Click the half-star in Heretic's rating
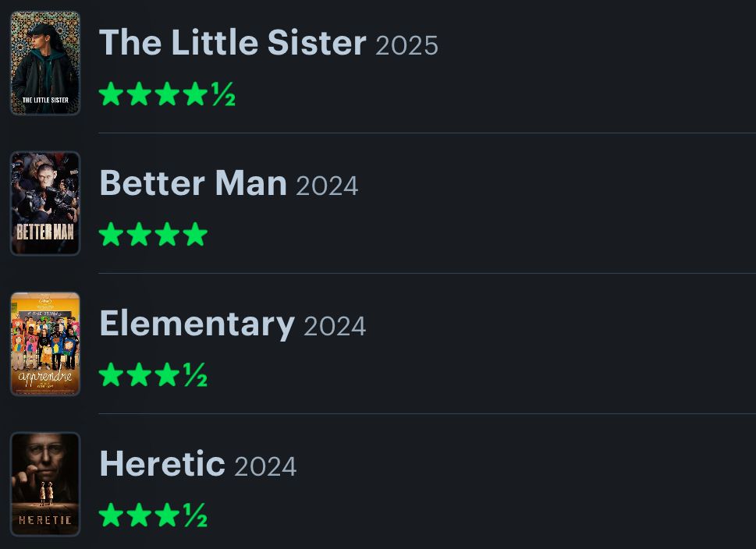This screenshot has height=549, width=756. 195,515
